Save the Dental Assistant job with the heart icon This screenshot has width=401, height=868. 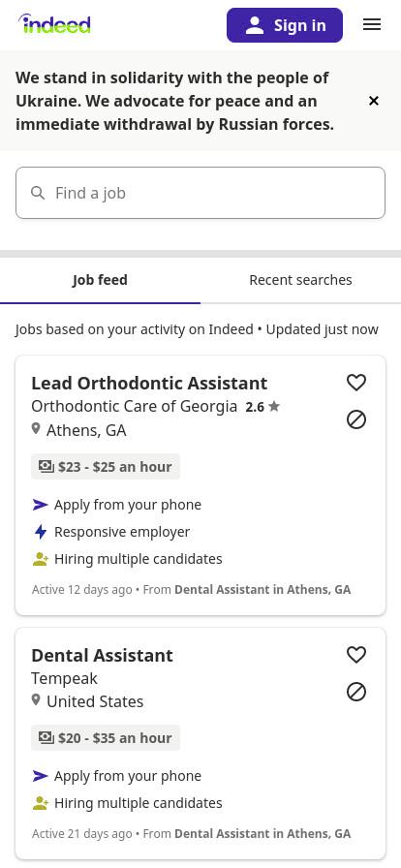356,655
